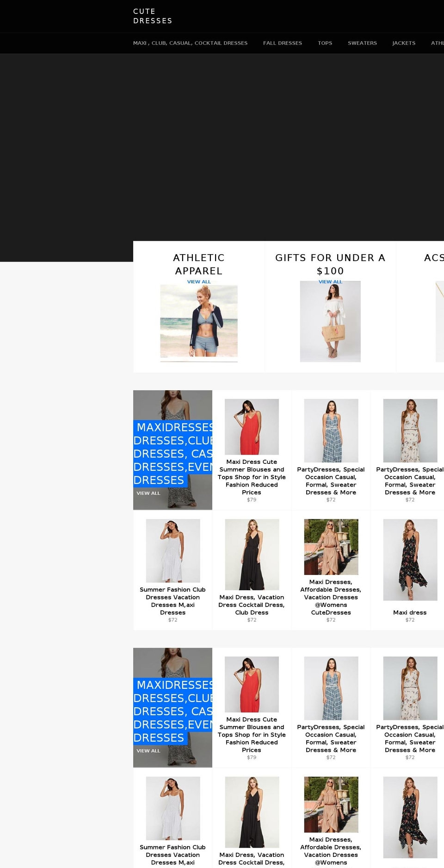Open first Maxi Dress, Vacation Dress Cocktail title
Screen dimensions: 444x868
click(252, 605)
